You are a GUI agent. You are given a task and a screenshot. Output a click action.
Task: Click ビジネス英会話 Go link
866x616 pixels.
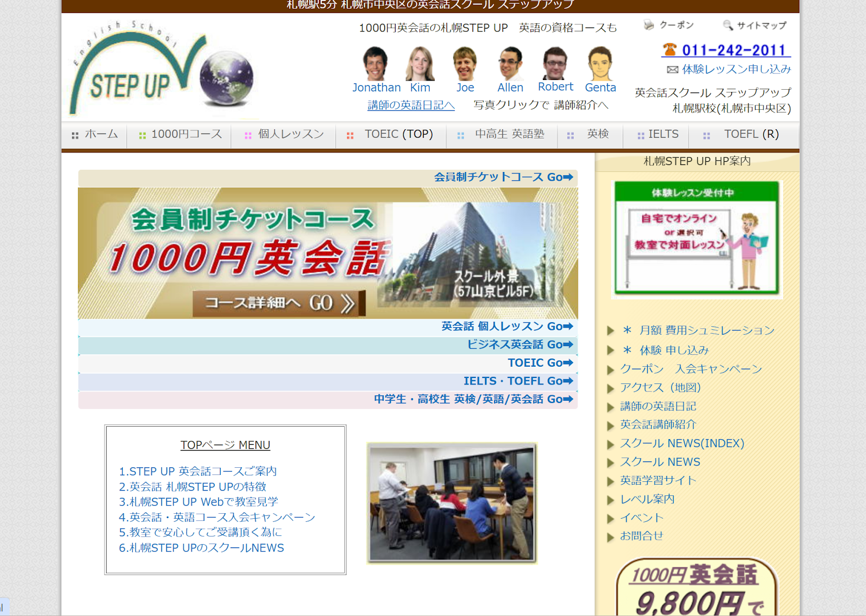point(520,345)
